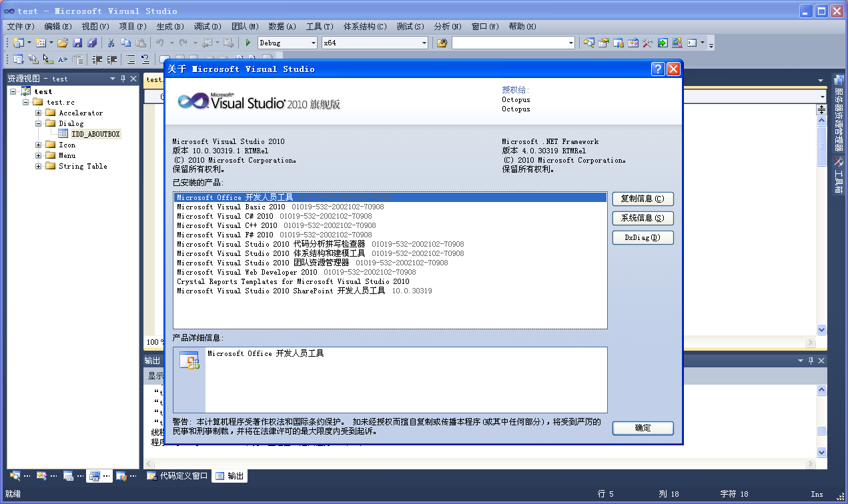This screenshot has width=848, height=504.
Task: Select Microsoft Office 开发人员工具 list row
Action: click(x=390, y=197)
